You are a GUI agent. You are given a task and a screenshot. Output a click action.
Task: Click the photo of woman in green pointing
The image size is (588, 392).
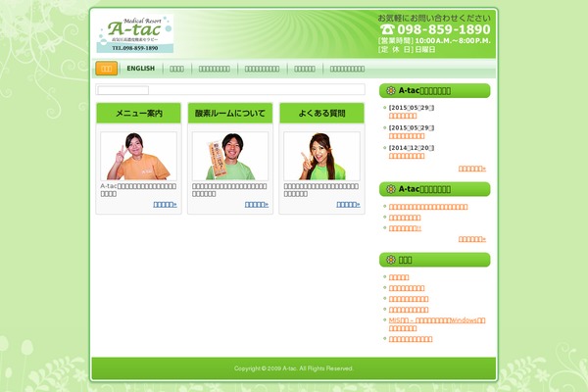(x=321, y=156)
